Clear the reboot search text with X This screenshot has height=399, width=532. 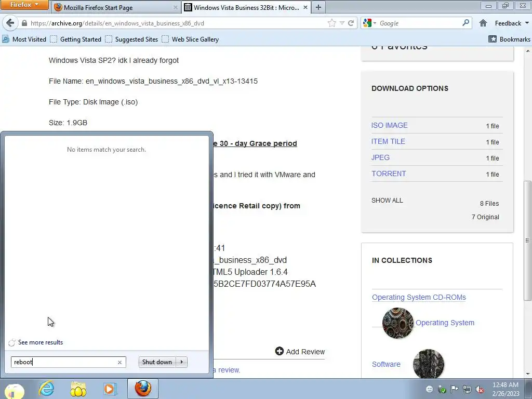pos(119,362)
